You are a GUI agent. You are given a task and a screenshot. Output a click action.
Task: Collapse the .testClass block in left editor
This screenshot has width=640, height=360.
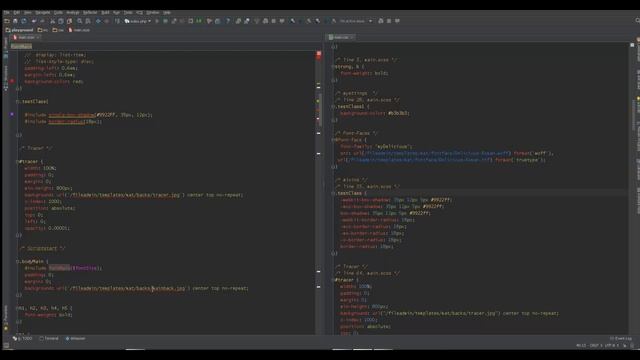[x=18, y=101]
